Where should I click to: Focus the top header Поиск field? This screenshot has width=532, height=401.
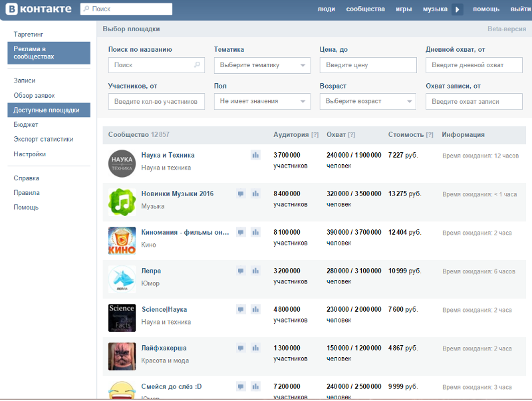pyautogui.click(x=126, y=9)
